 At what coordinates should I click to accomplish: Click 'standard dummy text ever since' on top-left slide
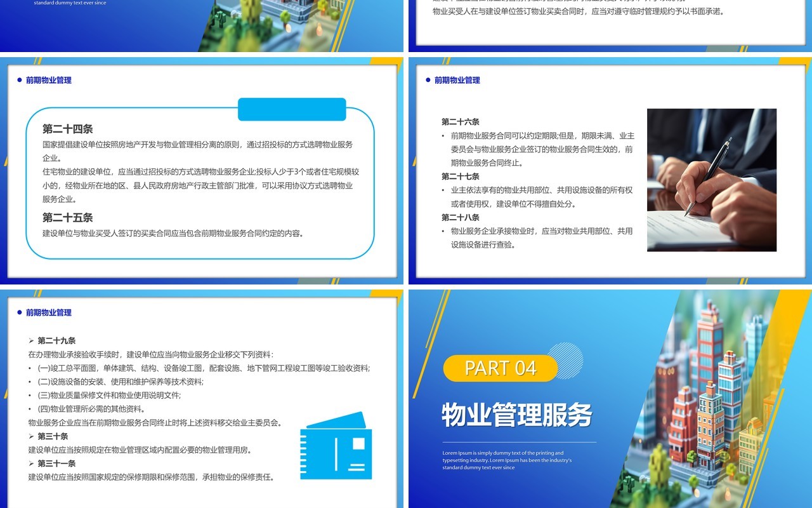click(x=70, y=3)
